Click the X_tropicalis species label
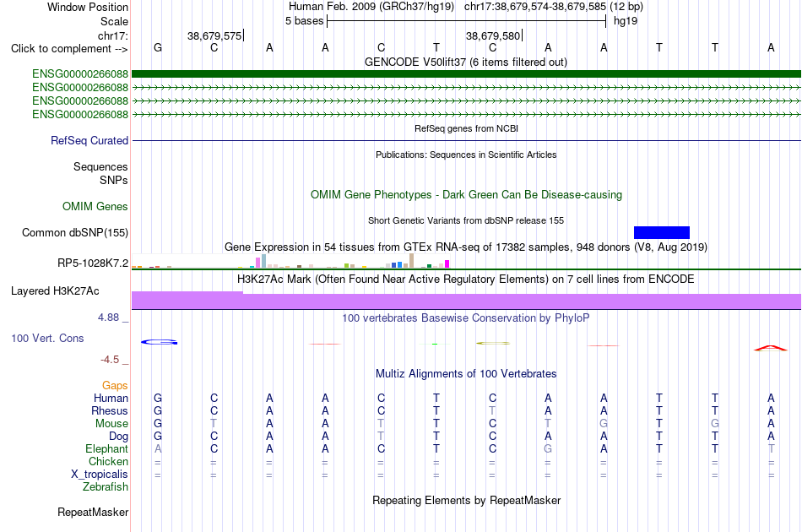The height and width of the screenshot is (532, 802). click(100, 475)
